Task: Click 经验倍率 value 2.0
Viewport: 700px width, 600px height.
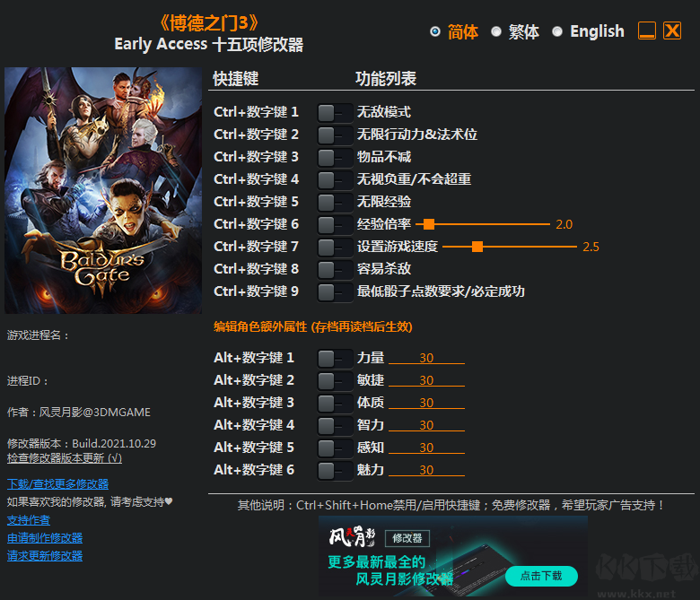Action: pos(564,224)
